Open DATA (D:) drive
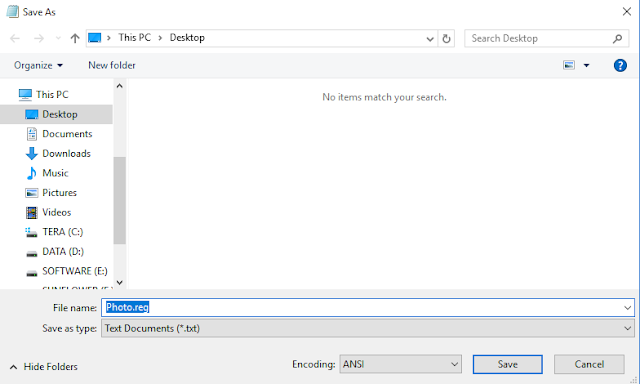Viewport: 640px width, 384px height. [63, 251]
